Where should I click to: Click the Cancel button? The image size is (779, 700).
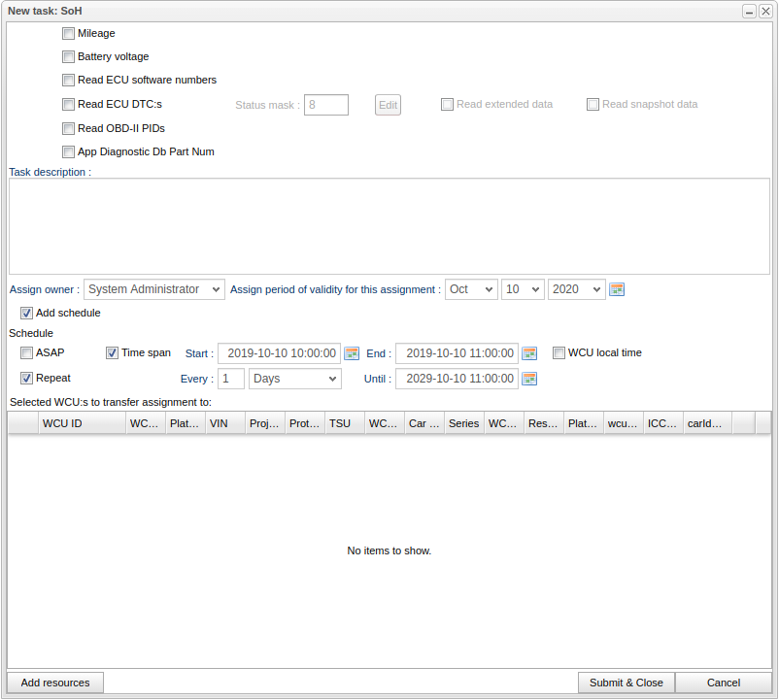[x=723, y=683]
